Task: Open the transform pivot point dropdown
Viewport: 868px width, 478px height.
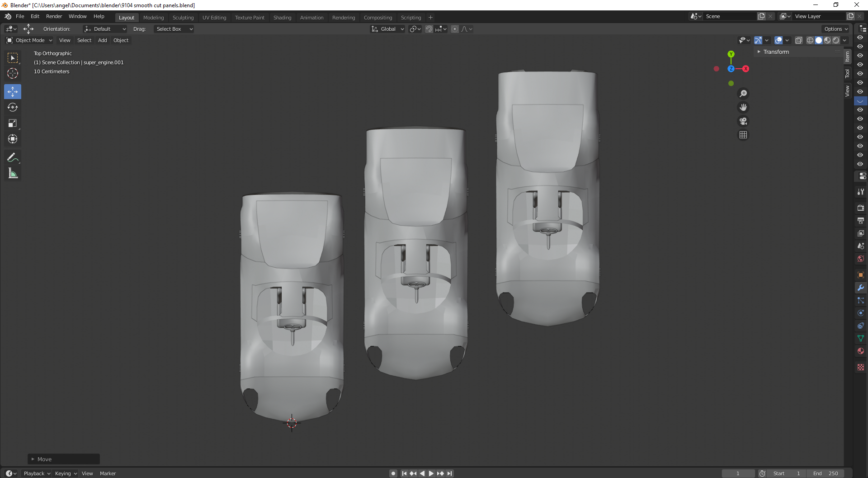Action: pos(415,29)
